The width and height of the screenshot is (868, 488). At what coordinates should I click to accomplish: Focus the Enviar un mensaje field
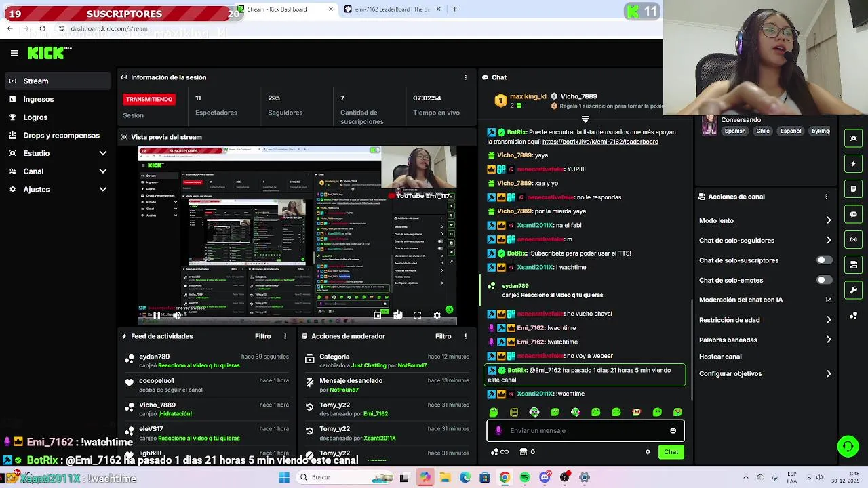585,430
